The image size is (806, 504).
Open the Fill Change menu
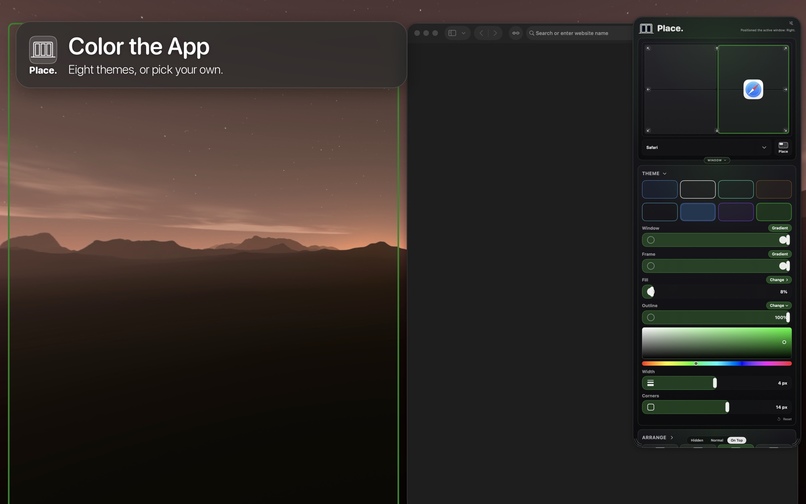point(779,280)
